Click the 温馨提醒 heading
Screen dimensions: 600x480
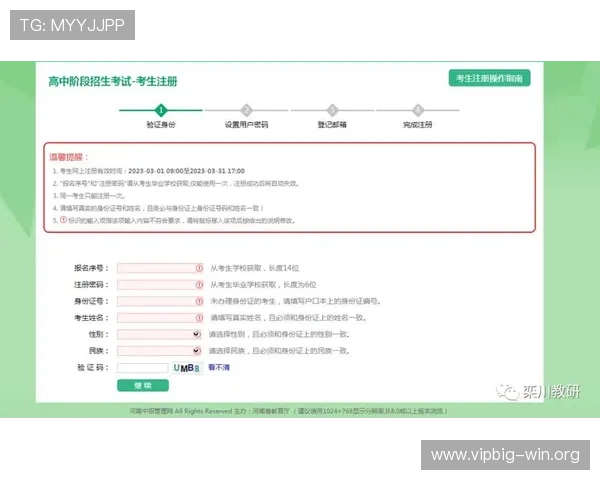pyautogui.click(x=69, y=157)
